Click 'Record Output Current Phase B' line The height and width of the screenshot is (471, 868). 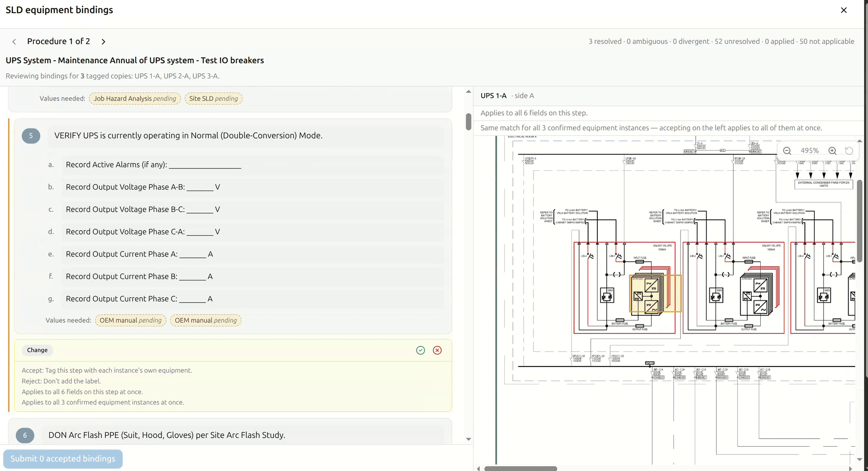(253, 277)
